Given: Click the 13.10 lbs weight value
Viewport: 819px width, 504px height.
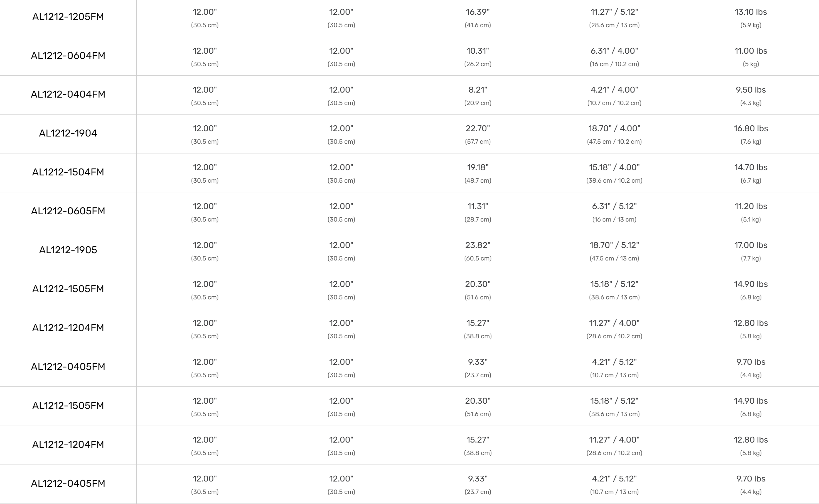Looking at the screenshot, I should (751, 12).
